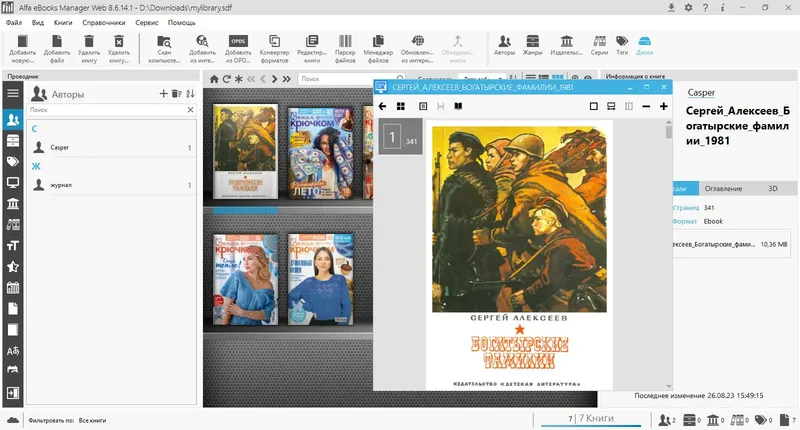Open the 'Книги' menu

pos(63,23)
